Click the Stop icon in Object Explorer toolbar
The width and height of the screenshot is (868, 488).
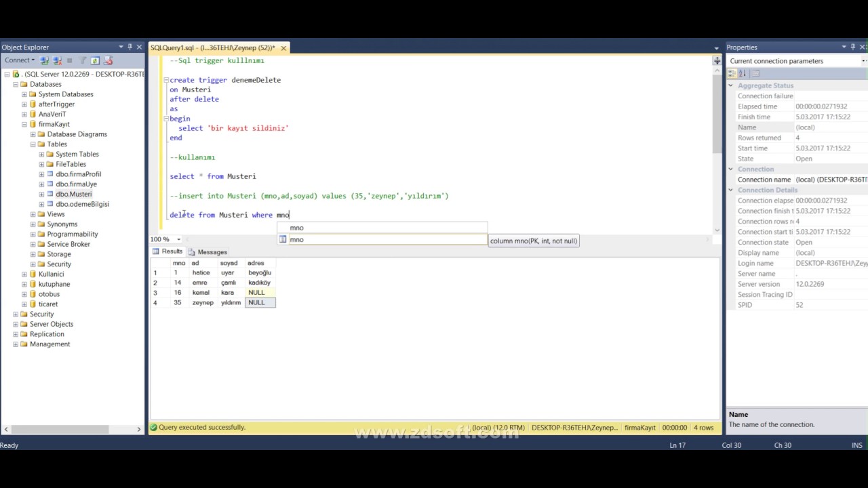point(69,60)
